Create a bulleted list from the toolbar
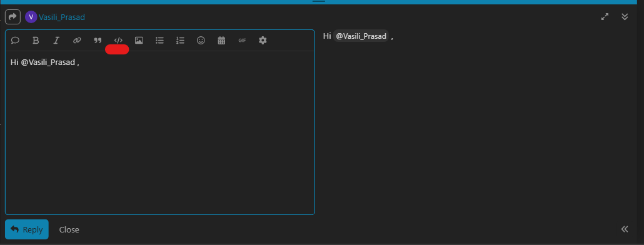 (160, 40)
